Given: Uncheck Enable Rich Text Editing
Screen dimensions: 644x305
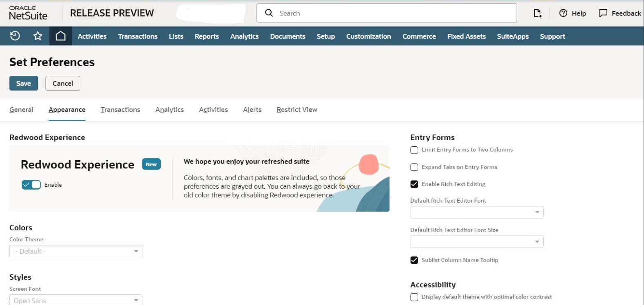Looking at the screenshot, I should [414, 184].
